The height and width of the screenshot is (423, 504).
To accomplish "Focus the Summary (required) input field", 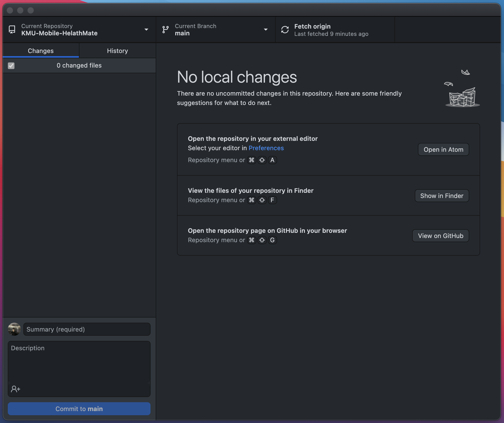I will coord(87,329).
